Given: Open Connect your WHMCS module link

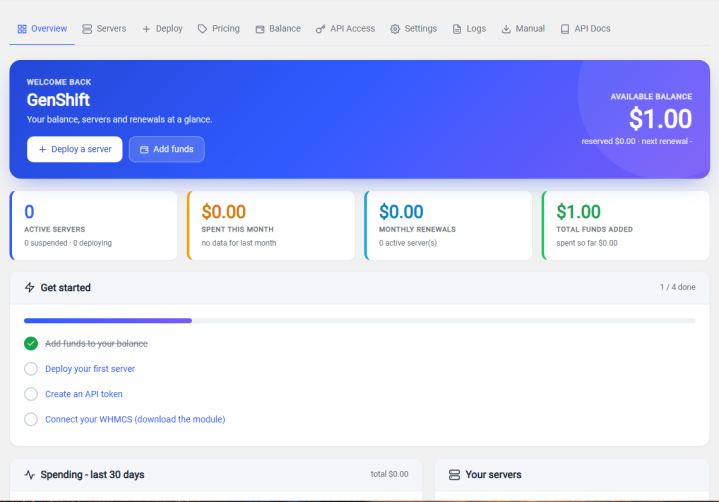Looking at the screenshot, I should tap(135, 419).
